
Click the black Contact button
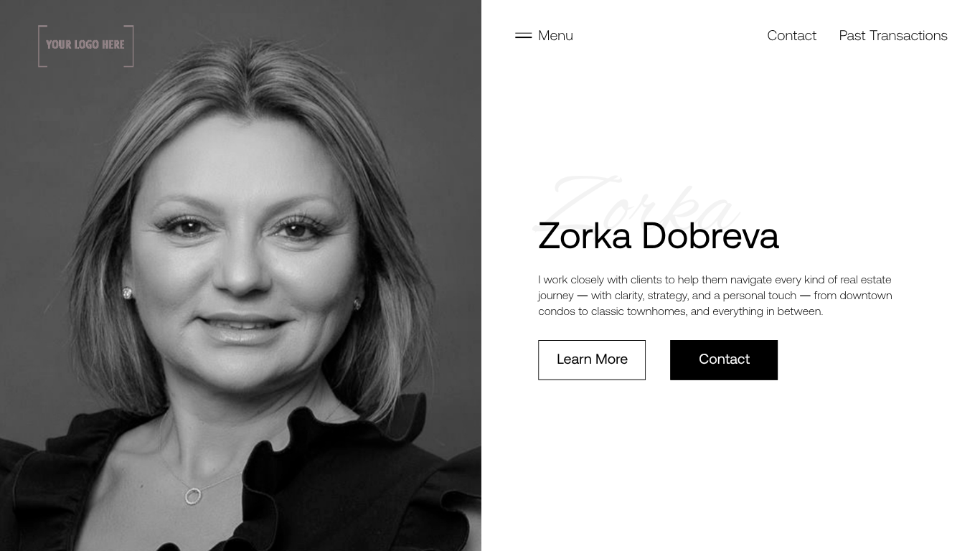click(x=724, y=359)
